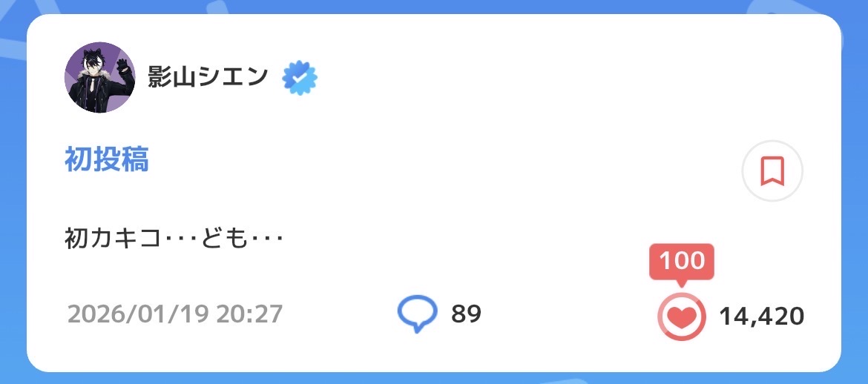
Task: Click the trailing ども･･･ text in the post
Action: tap(237, 239)
